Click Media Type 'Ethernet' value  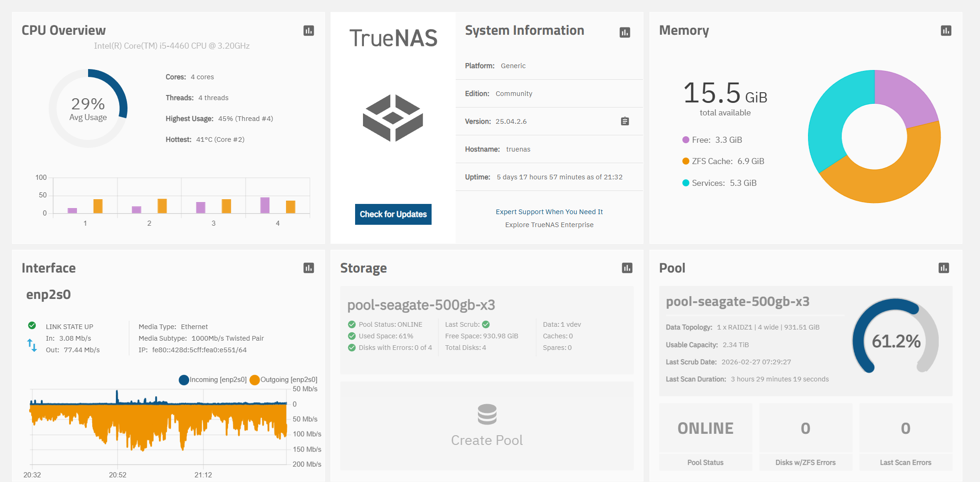click(194, 327)
